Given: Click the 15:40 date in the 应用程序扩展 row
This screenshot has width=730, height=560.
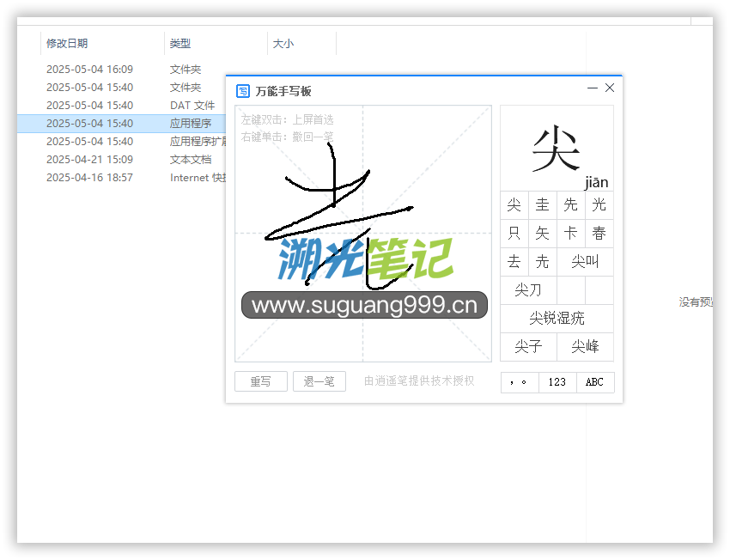Looking at the screenshot, I should [90, 142].
